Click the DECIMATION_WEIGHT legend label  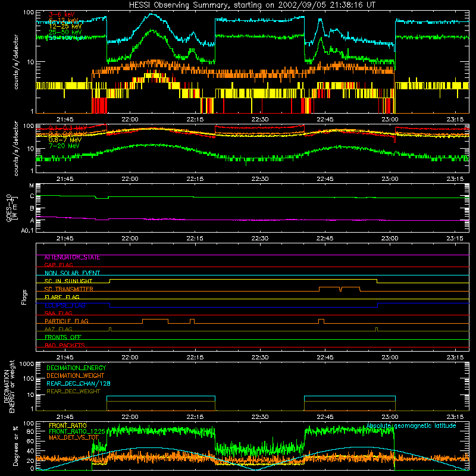tap(76, 375)
